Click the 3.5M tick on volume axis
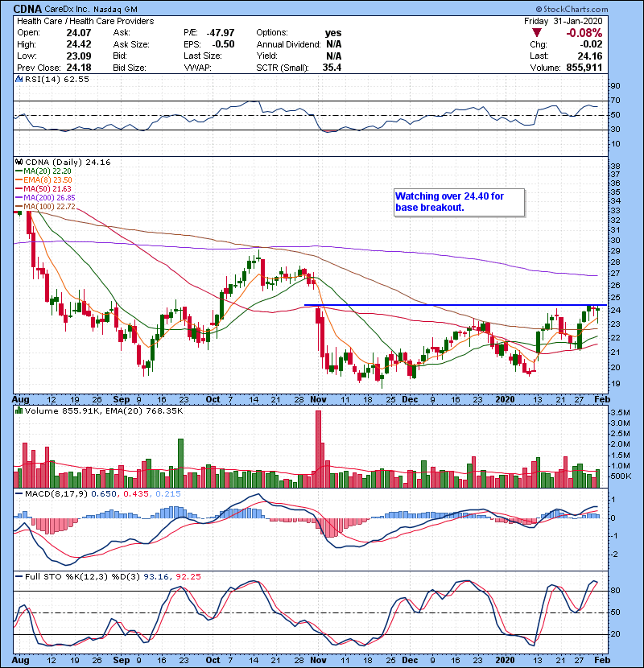Screen dimensions: 644x668 click(620, 413)
